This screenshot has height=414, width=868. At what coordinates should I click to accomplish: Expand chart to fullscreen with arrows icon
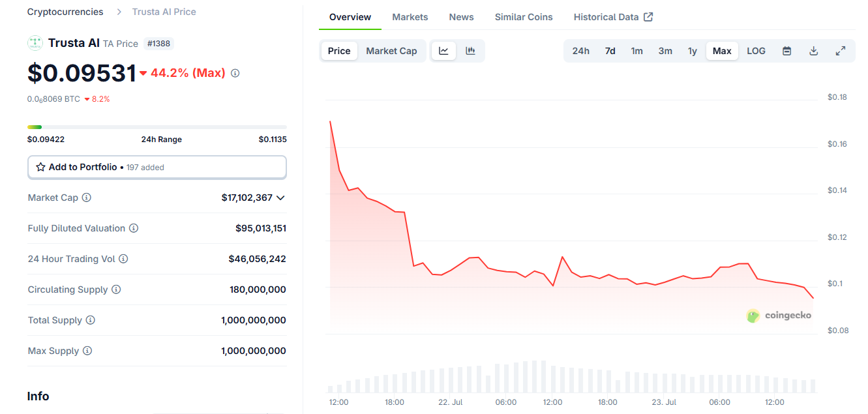[841, 50]
